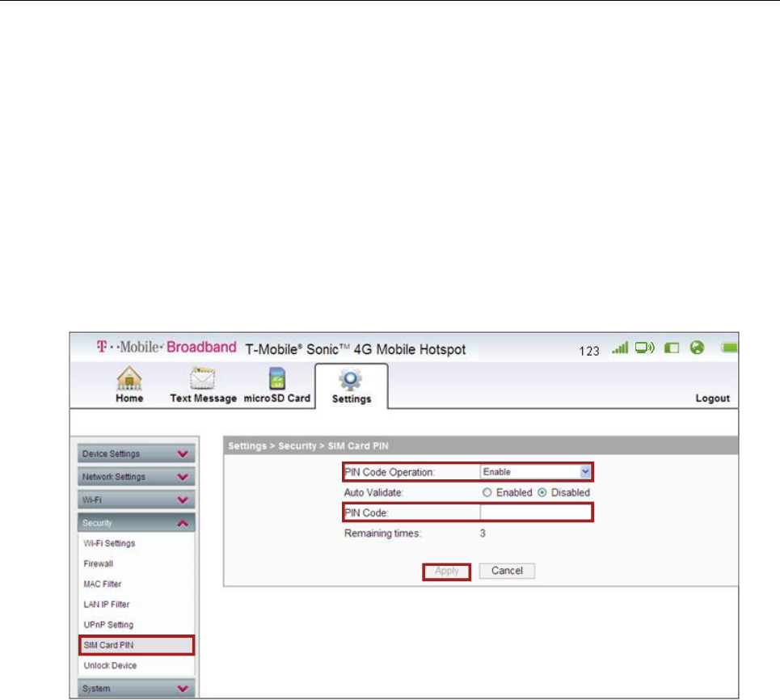Open the microSD Card icon

(277, 378)
